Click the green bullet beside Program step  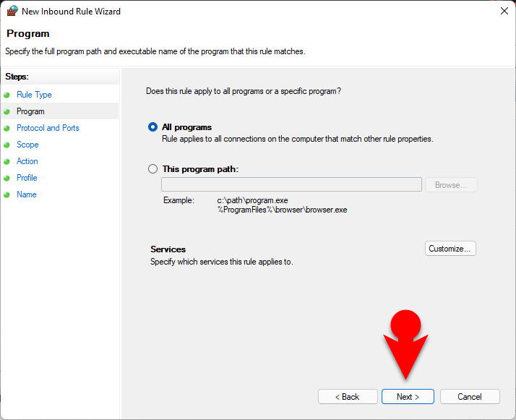(7, 111)
